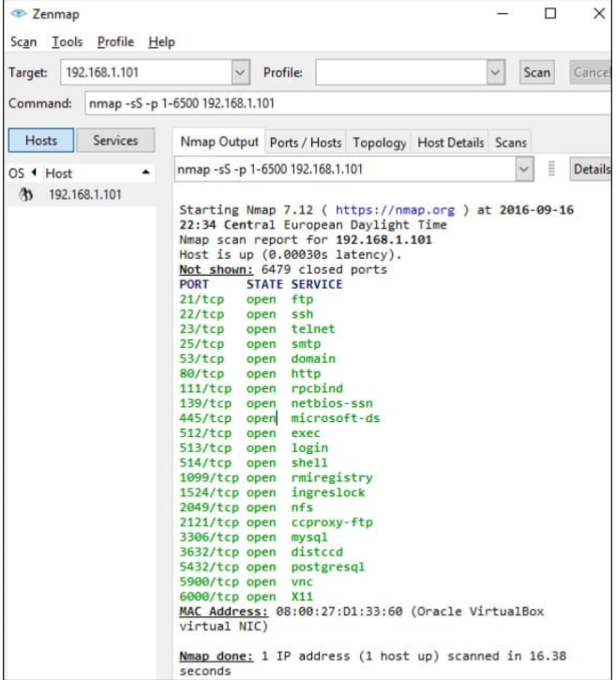Click the PORT column heading in output
The image size is (616, 680).
pos(194,284)
